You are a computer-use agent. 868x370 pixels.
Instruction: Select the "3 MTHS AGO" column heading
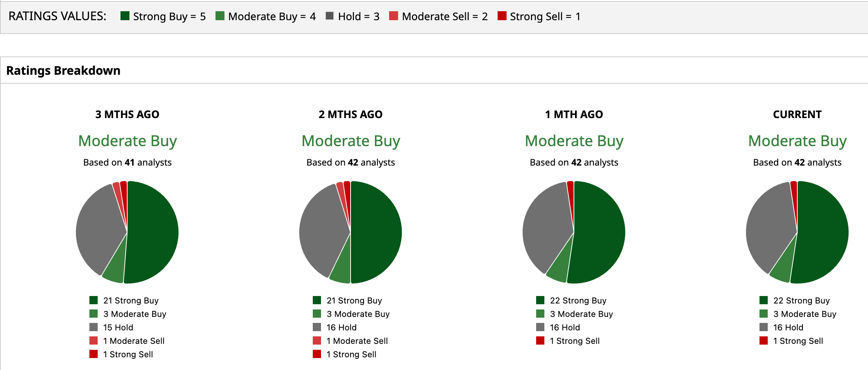pos(127,114)
